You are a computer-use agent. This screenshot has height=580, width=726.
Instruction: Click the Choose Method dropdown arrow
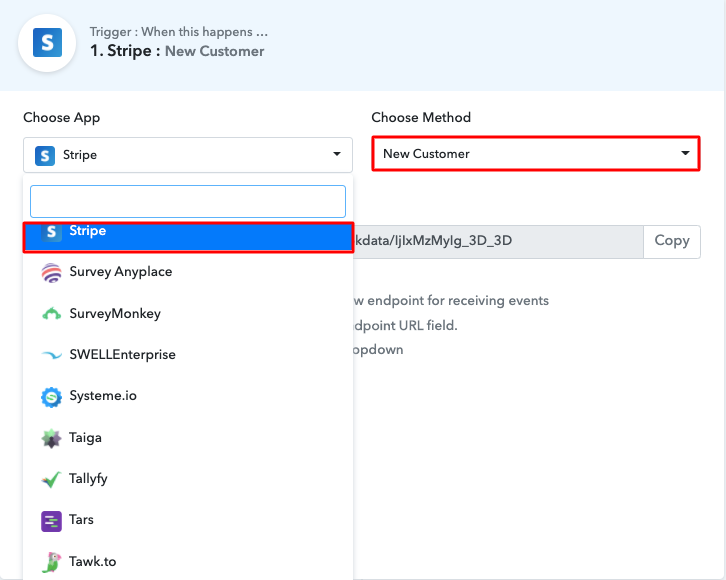pos(685,154)
